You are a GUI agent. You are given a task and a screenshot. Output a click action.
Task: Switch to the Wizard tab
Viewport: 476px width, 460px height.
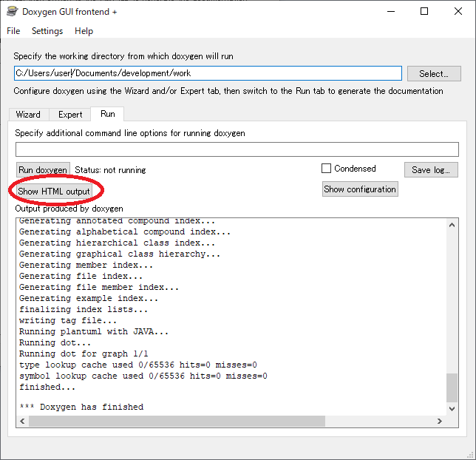[28, 115]
